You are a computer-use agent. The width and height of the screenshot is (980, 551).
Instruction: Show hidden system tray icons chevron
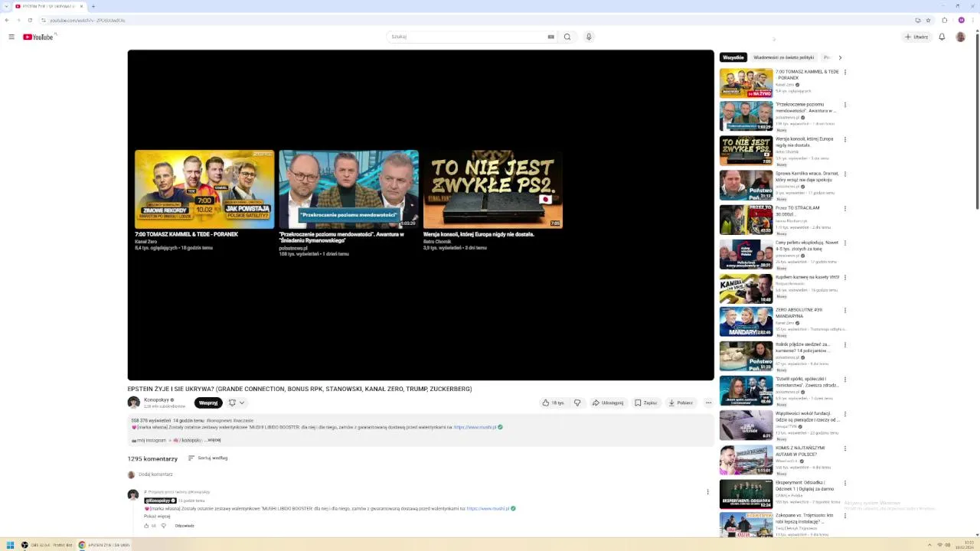[x=930, y=545]
